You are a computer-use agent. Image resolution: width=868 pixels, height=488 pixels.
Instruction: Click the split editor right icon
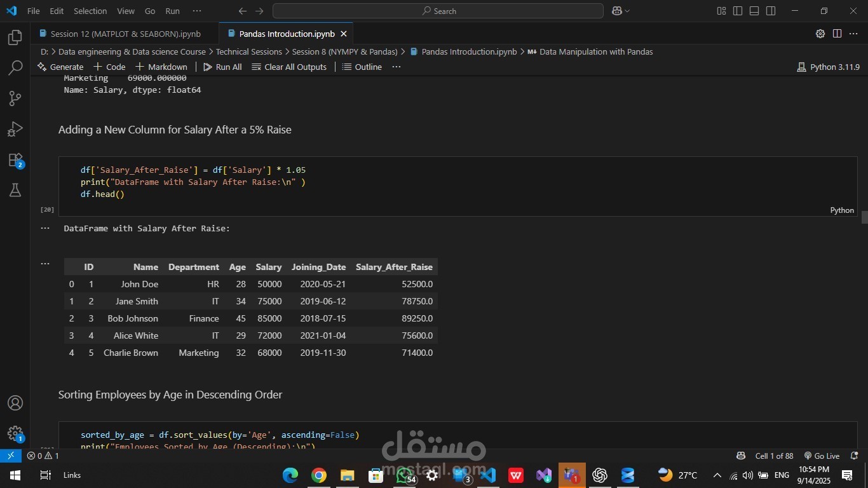point(837,34)
